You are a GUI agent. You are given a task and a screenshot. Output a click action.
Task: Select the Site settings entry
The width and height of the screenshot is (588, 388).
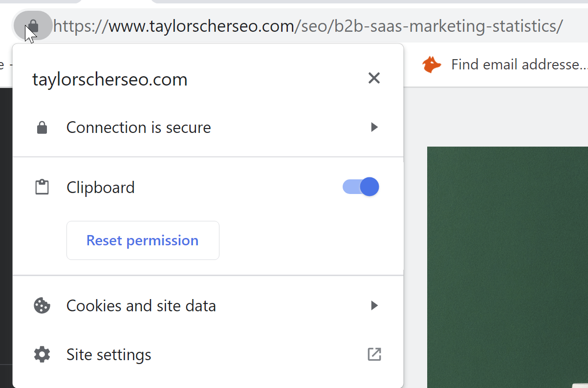109,354
